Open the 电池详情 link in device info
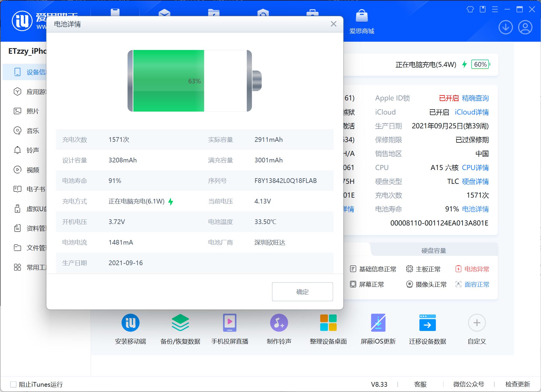 (475, 209)
